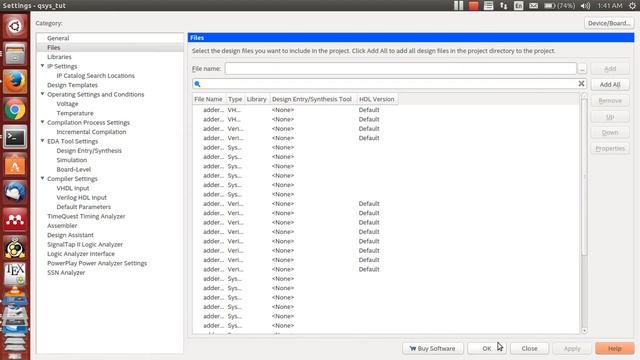Browse for a file with the ... button
Image resolution: width=640 pixels, height=360 pixels.
tap(582, 69)
